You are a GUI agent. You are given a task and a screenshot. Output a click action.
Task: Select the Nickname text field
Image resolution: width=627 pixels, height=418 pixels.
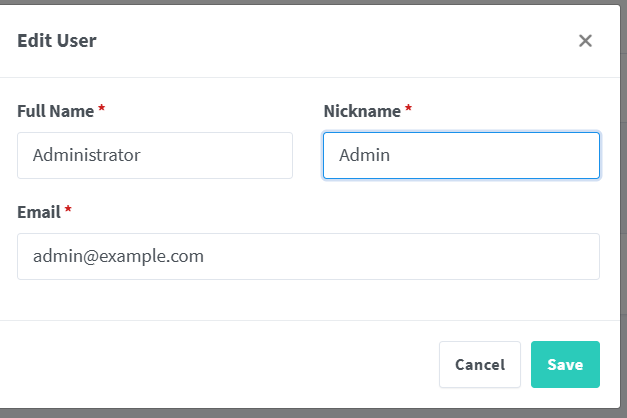pyautogui.click(x=461, y=155)
